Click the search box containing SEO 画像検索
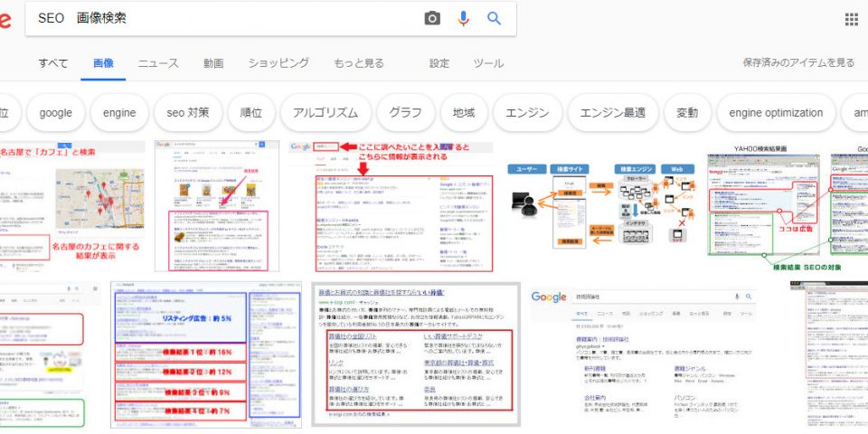Image resolution: width=868 pixels, height=434 pixels. [226, 18]
